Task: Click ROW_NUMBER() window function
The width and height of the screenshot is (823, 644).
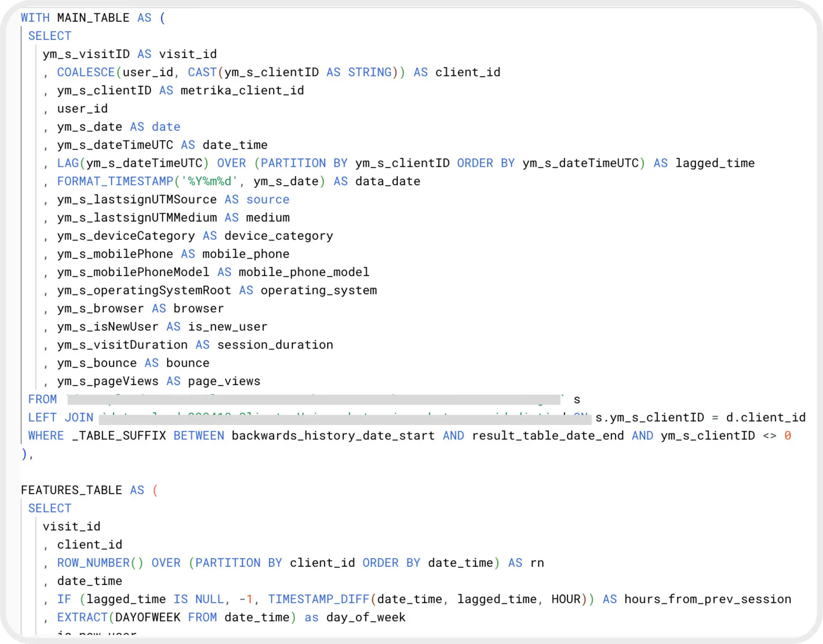Action: click(x=100, y=563)
